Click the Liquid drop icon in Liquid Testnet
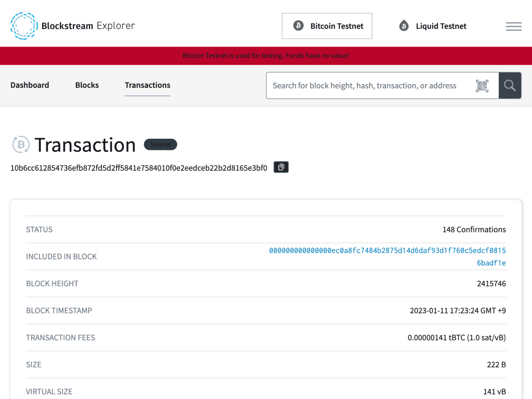 [x=404, y=26]
